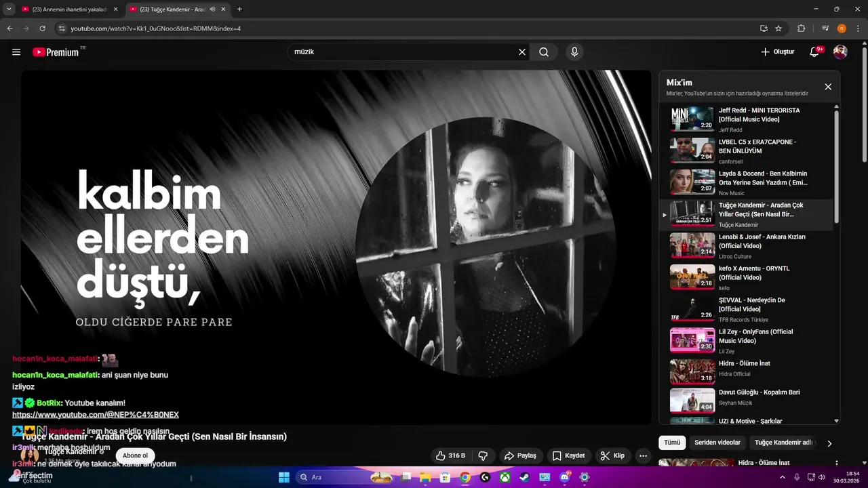Open a new browser tab
Image resolution: width=868 pixels, height=488 pixels.
[x=239, y=9]
